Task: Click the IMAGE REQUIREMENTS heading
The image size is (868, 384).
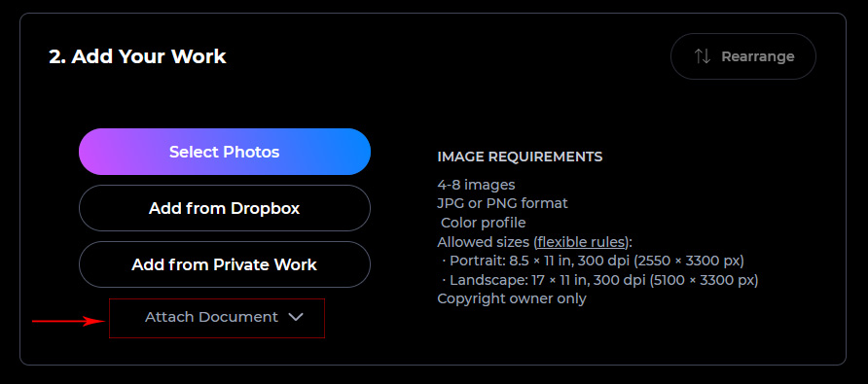Action: click(x=520, y=157)
